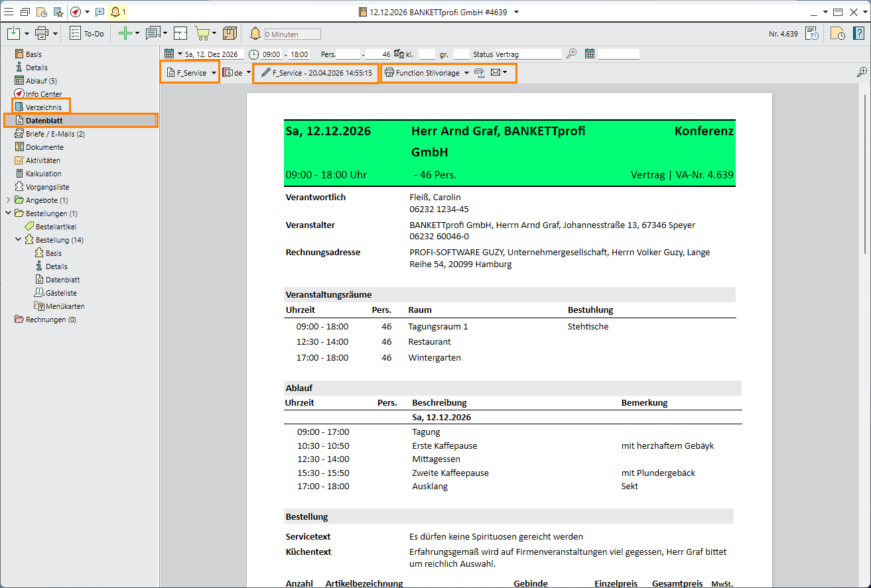The image size is (871, 588).
Task: Click the green plus add icon
Action: (125, 33)
